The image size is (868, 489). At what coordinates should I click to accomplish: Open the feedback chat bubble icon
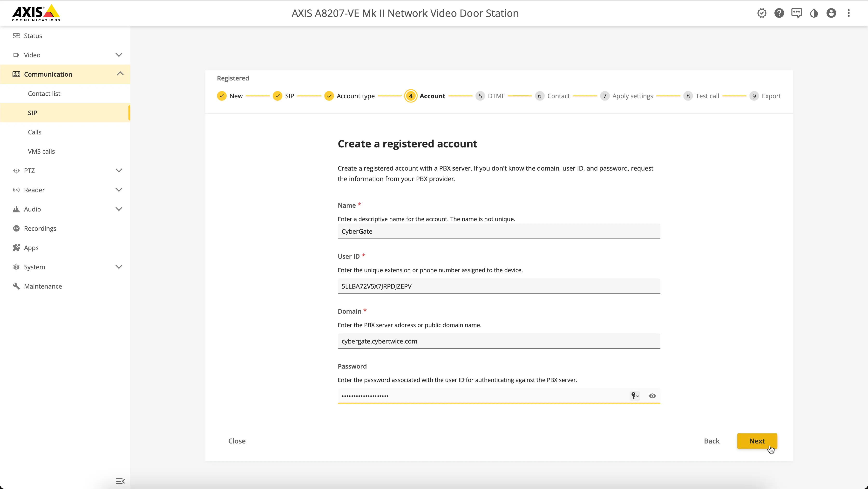pyautogui.click(x=797, y=13)
